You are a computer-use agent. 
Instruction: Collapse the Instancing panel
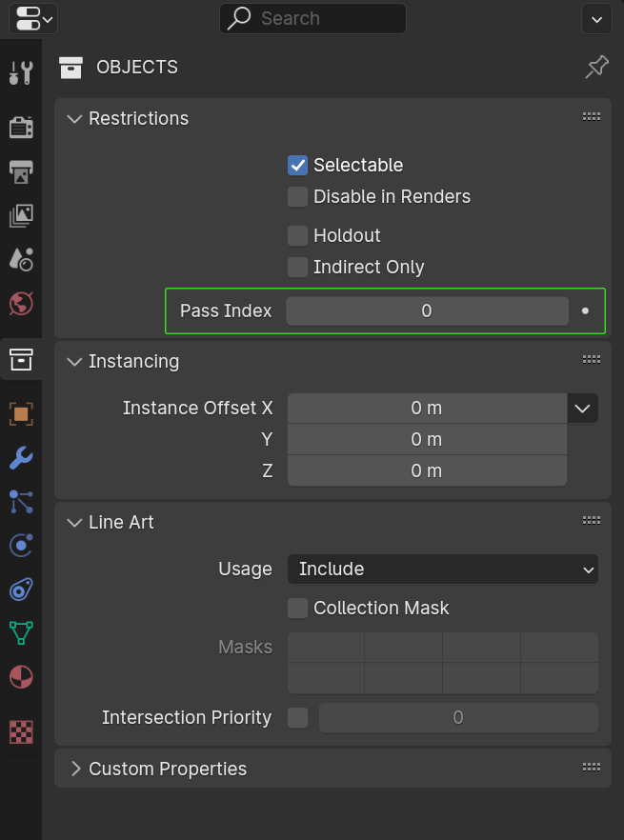pyautogui.click(x=74, y=362)
